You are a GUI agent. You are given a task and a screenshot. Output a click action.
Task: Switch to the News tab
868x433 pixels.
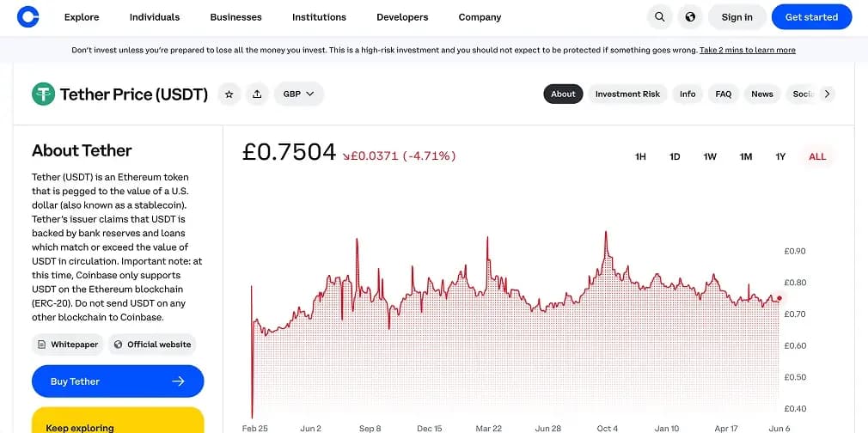tap(762, 95)
